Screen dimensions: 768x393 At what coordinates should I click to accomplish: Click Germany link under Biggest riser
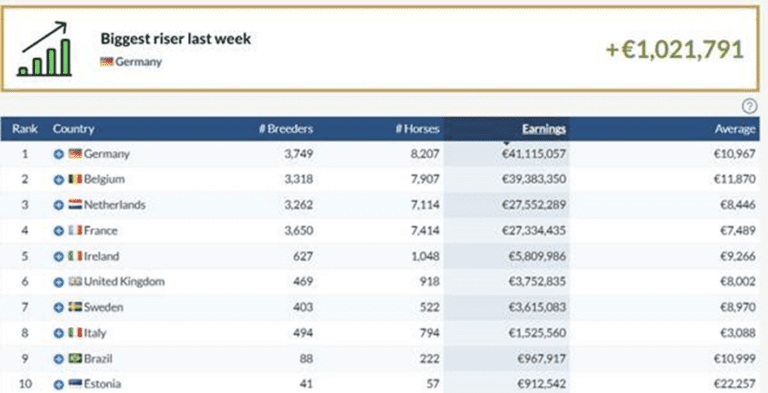point(139,62)
